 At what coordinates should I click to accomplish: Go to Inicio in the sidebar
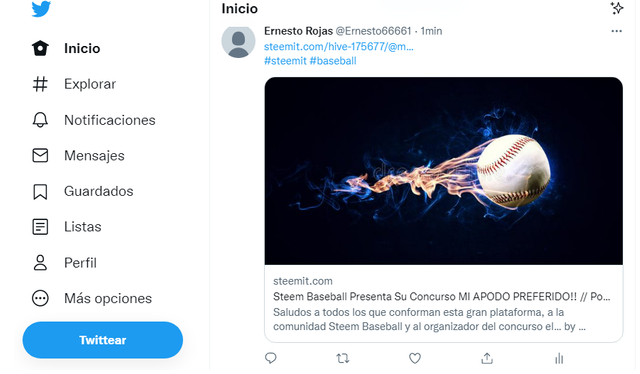click(66, 48)
